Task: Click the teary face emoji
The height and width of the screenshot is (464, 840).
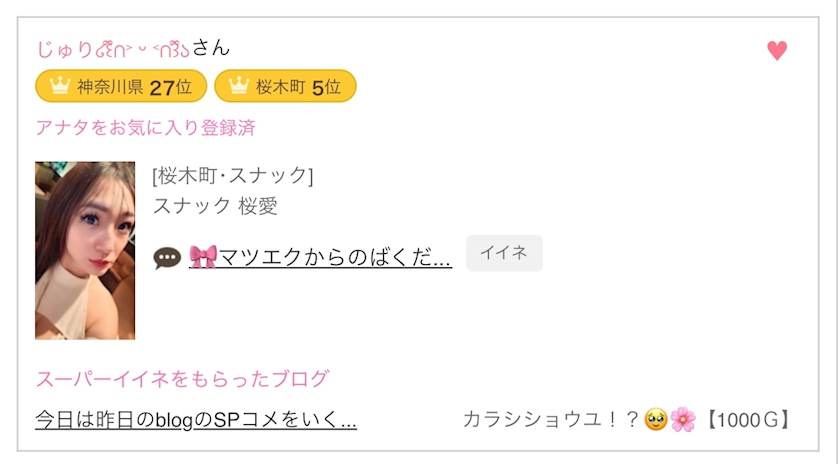Action: (656, 419)
